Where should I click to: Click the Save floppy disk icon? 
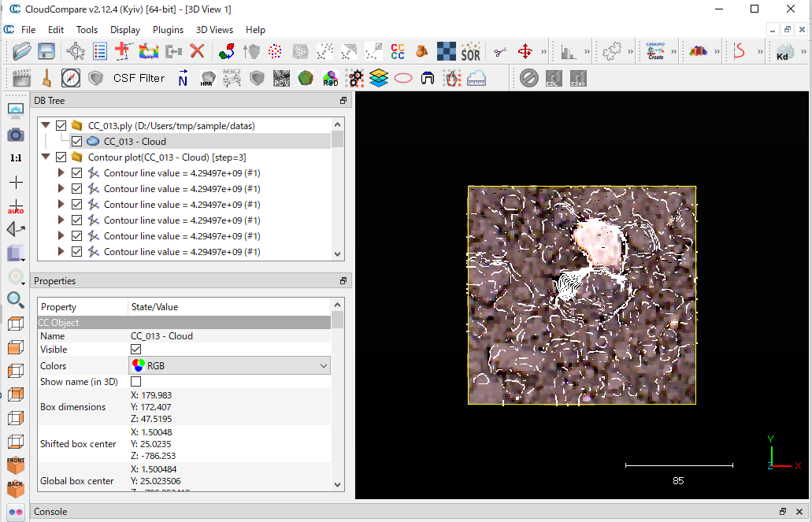(46, 52)
